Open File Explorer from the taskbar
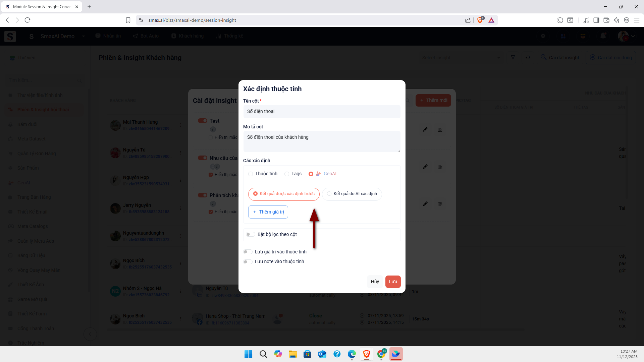644x362 pixels. click(x=292, y=354)
